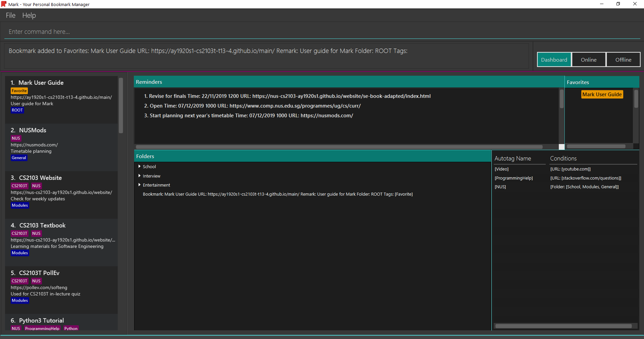Select the Open reminder for 07/12/2019
The image size is (644, 339).
click(x=252, y=106)
